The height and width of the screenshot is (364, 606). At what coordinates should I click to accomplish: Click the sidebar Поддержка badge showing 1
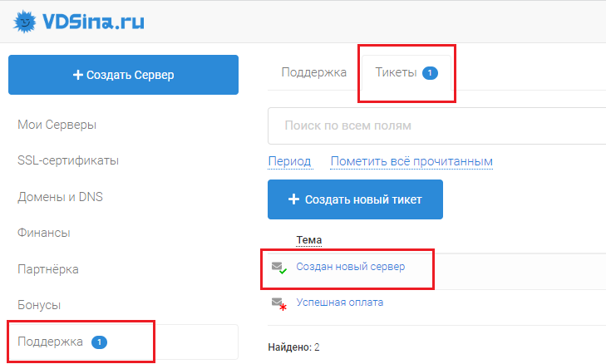(x=99, y=342)
